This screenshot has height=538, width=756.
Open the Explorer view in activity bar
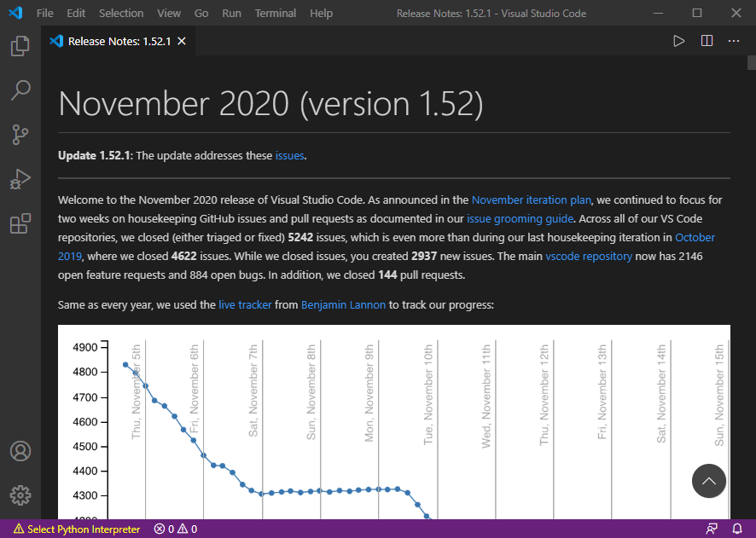tap(20, 46)
